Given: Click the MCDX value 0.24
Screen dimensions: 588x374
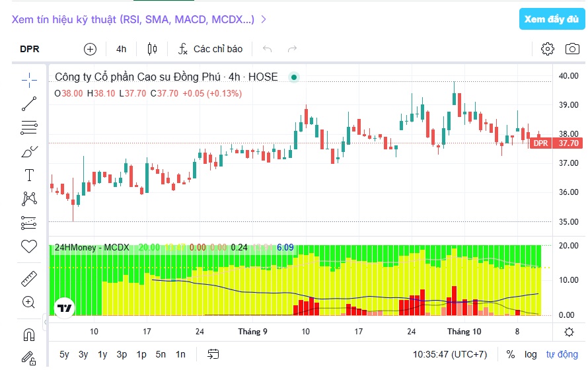Looking at the screenshot, I should tap(239, 248).
